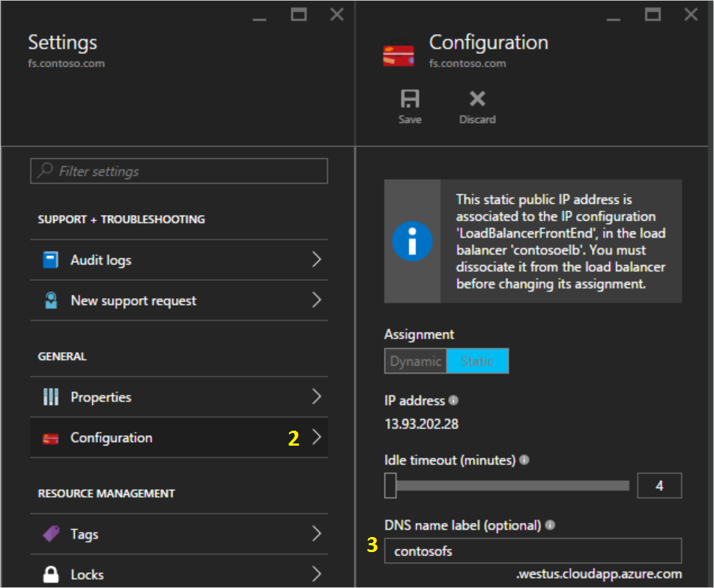Viewport: 714px width, 588px height.
Task: Expand Configuration chevron
Action: [x=317, y=437]
